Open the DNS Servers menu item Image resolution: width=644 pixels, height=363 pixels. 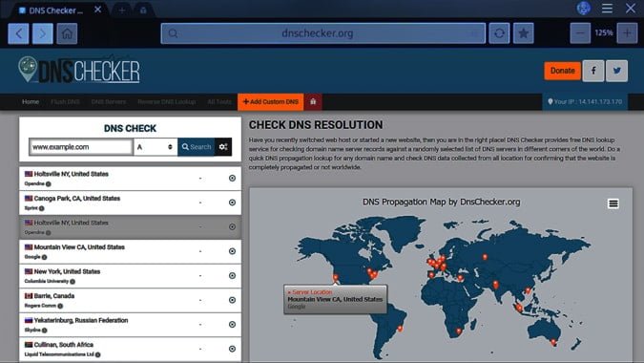(109, 101)
